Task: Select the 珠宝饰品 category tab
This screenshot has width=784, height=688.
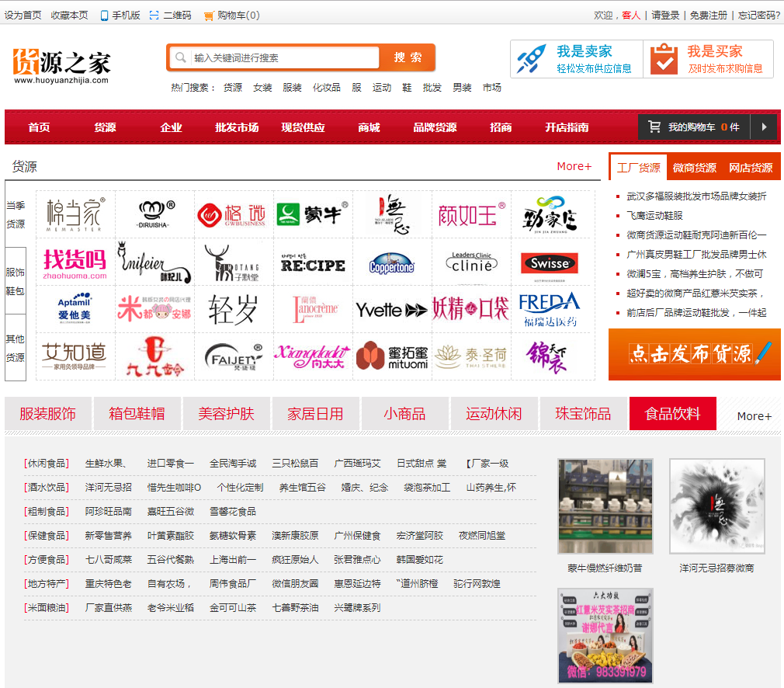Action: [584, 414]
